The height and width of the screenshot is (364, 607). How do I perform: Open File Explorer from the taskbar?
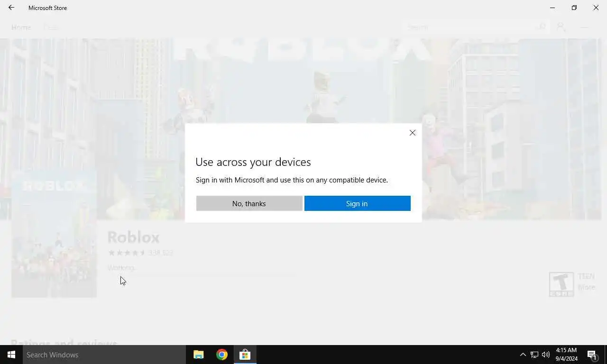198,355
